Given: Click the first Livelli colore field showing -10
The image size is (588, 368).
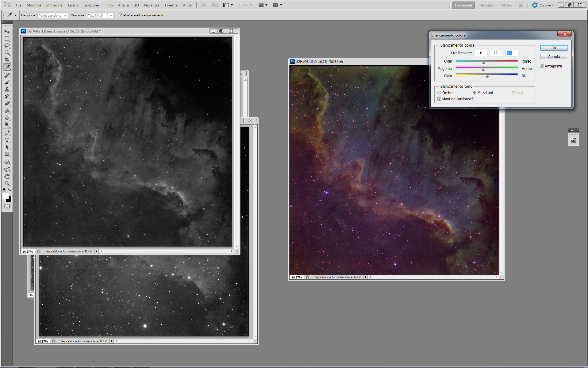Looking at the screenshot, I should (x=481, y=53).
